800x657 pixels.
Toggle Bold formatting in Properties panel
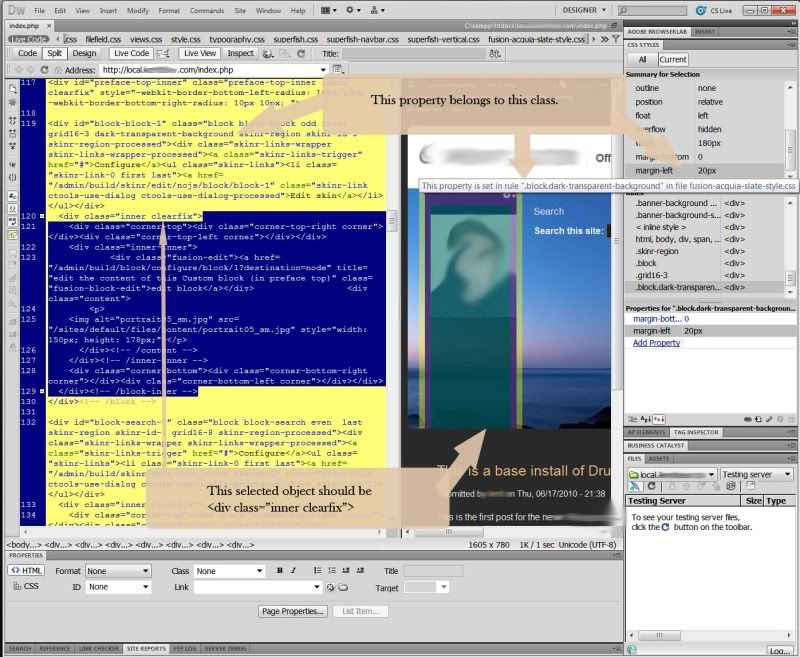point(280,571)
